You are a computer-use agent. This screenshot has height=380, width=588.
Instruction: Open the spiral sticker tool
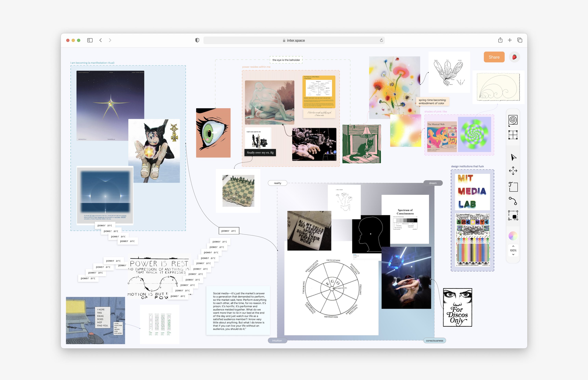pos(513,120)
